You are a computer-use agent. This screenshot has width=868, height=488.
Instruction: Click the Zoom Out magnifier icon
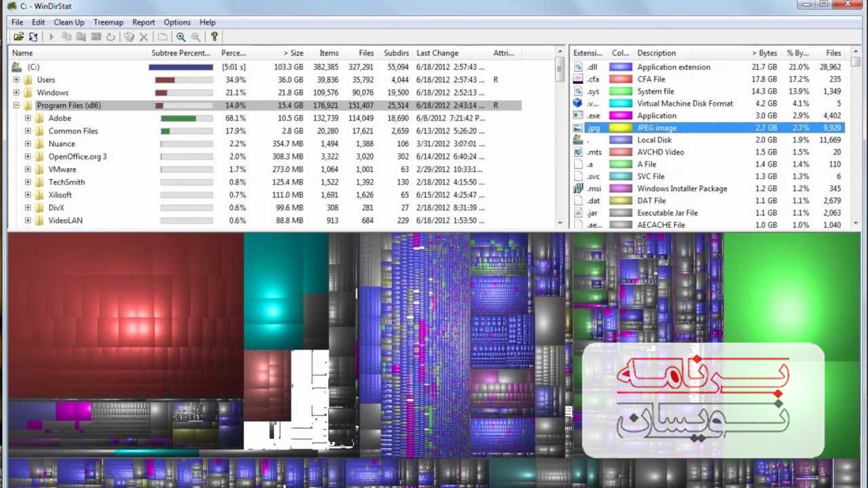[195, 37]
